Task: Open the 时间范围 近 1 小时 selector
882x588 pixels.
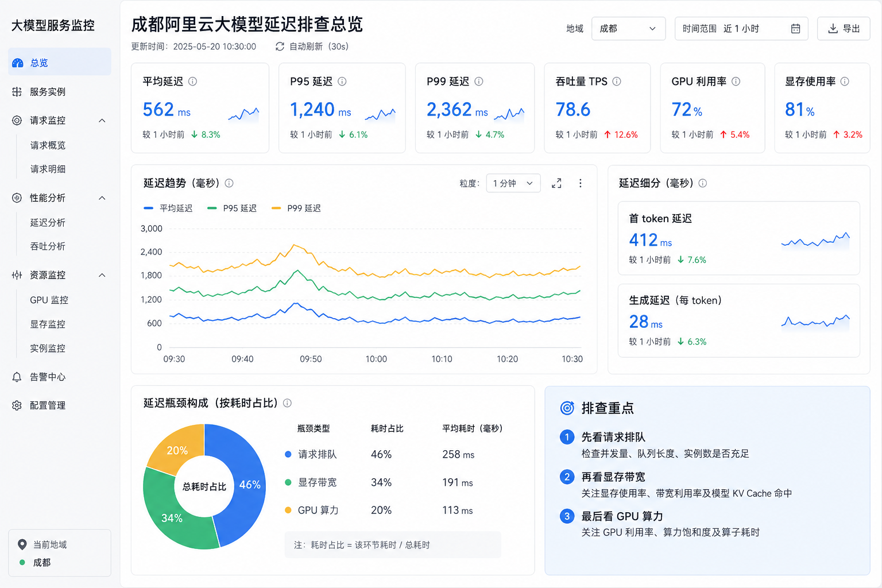Action: pos(741,29)
